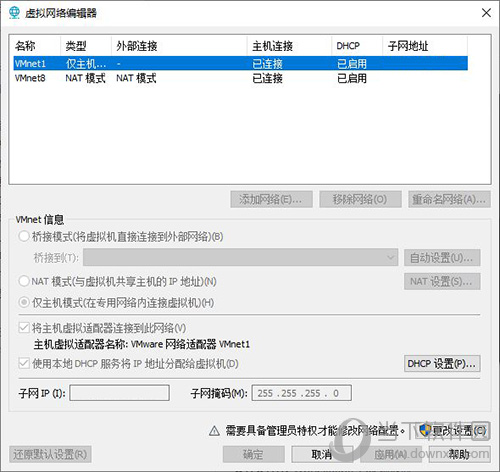
Task: Open NAT 设置(S) button
Action: click(442, 281)
